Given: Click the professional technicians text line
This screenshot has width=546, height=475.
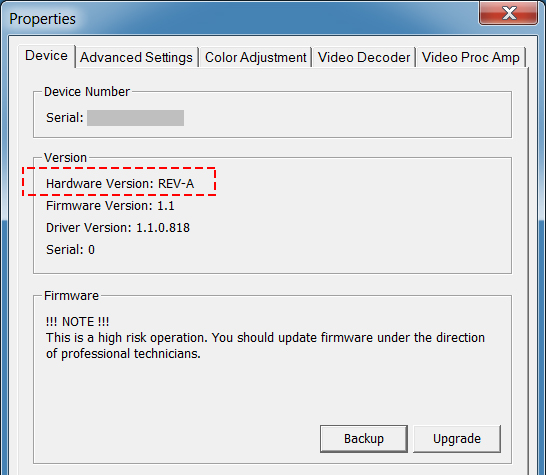Looking at the screenshot, I should (123, 354).
